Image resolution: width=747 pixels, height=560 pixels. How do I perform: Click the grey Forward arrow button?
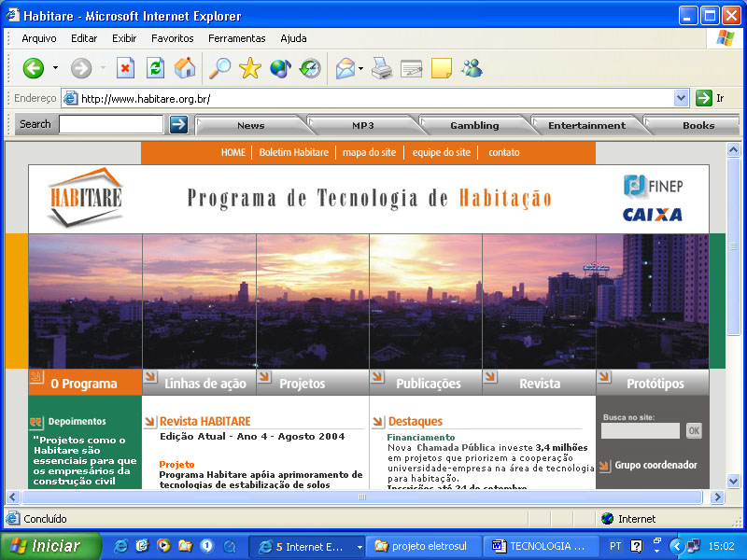coord(81,68)
